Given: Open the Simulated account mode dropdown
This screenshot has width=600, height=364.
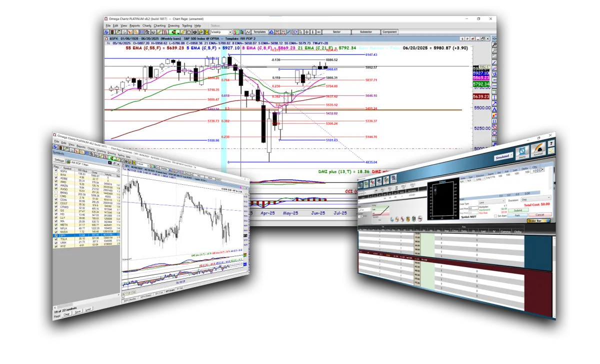Looking at the screenshot, I should (503, 156).
